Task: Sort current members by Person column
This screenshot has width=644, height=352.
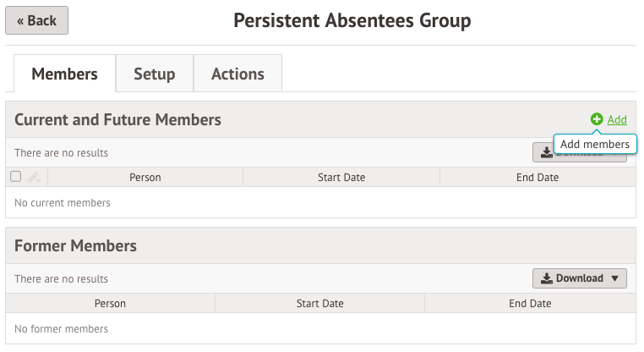Action: click(145, 177)
